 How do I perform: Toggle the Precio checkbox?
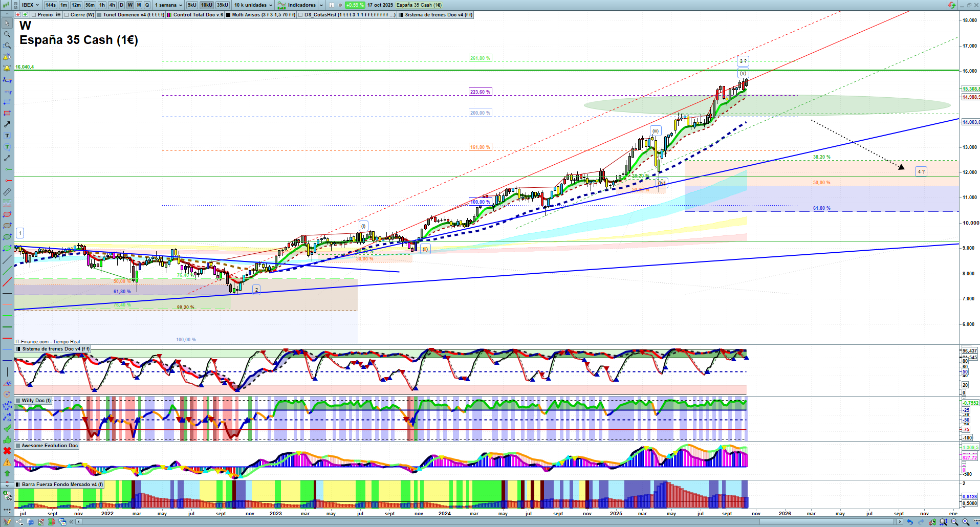(x=34, y=15)
